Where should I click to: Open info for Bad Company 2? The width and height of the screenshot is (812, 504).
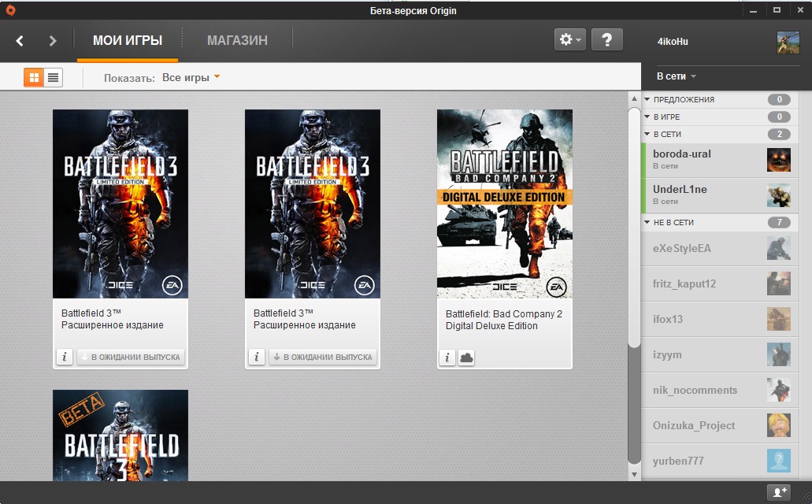pos(447,358)
